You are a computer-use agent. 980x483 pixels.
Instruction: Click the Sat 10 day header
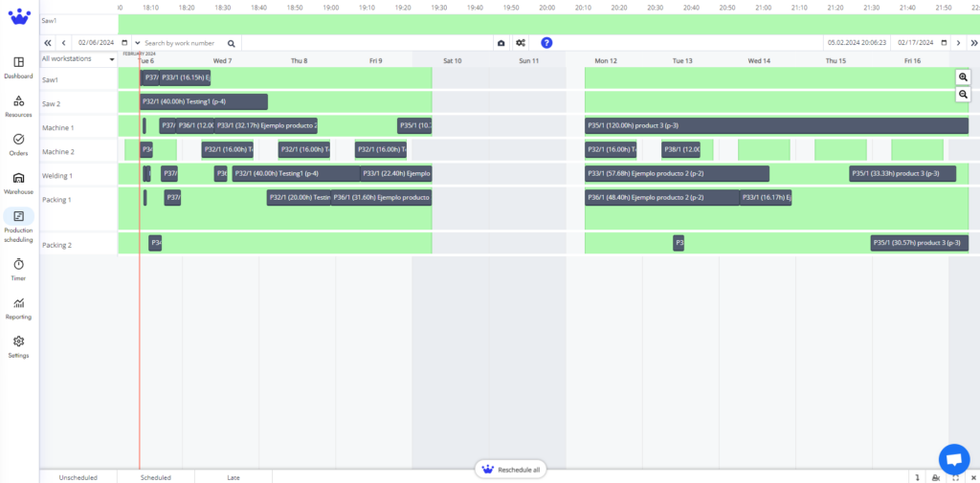[453, 61]
